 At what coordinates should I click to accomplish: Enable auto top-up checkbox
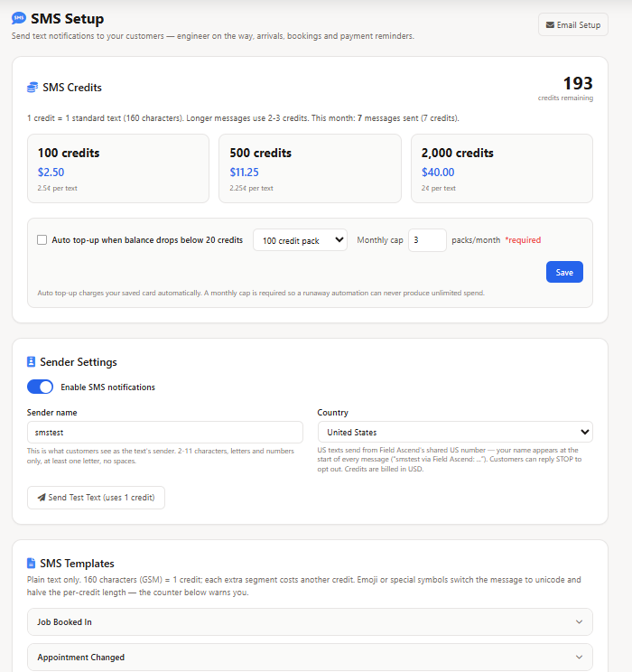[42, 239]
